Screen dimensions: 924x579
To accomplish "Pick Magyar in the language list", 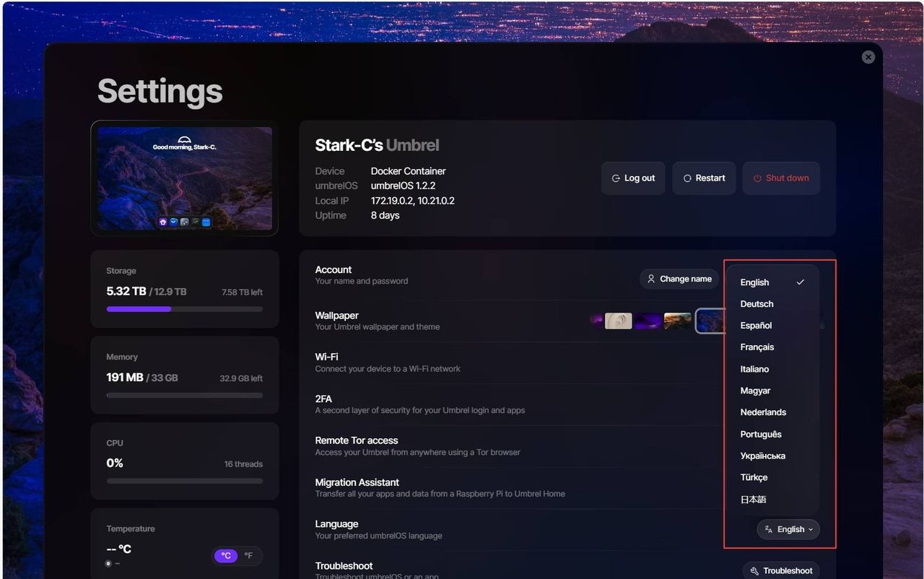I will 772,391.
